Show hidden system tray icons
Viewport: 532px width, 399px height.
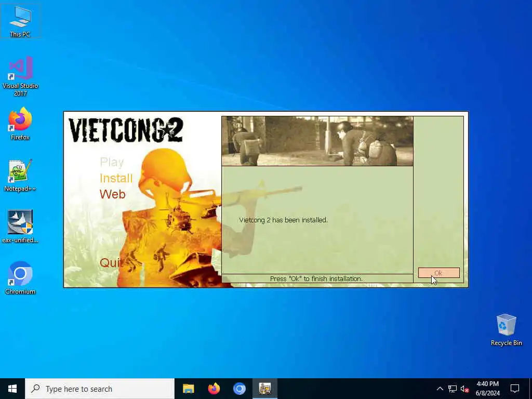[x=440, y=389]
